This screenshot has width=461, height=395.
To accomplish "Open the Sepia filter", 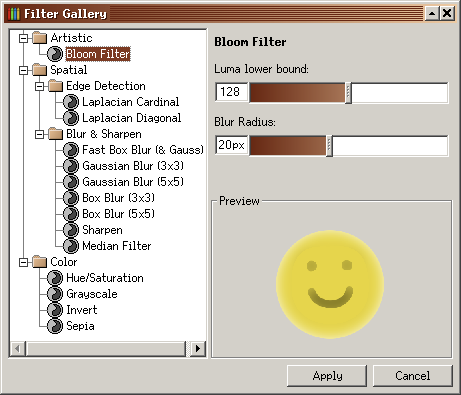I will (80, 326).
